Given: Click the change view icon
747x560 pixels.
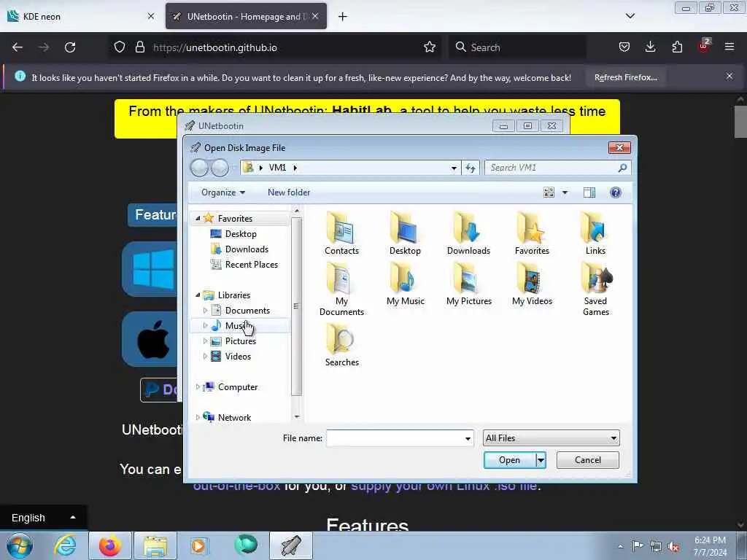Looking at the screenshot, I should pyautogui.click(x=549, y=192).
